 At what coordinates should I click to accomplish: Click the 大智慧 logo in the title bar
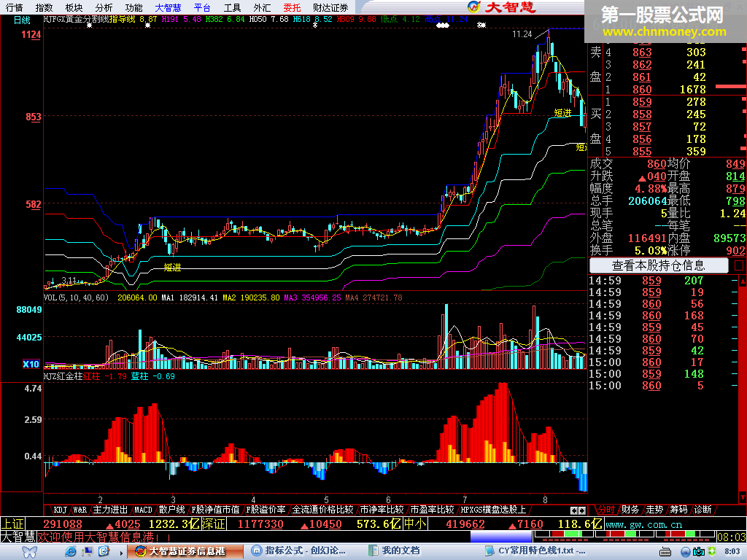click(502, 7)
